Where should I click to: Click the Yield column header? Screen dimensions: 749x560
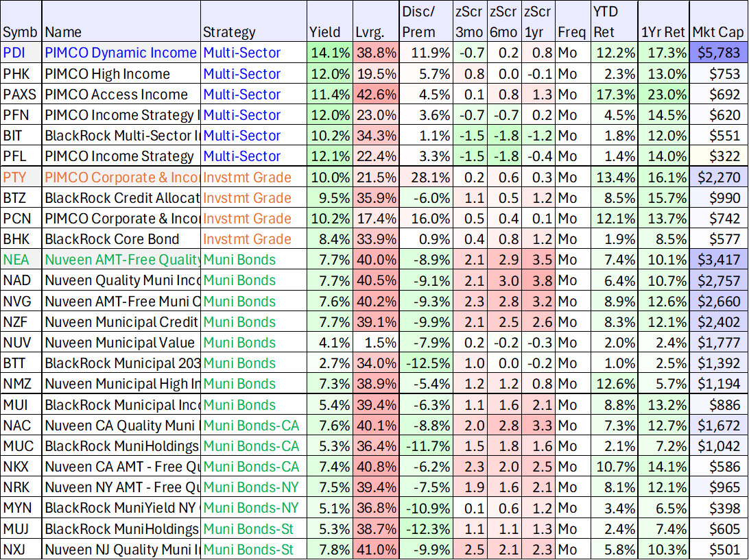(330, 21)
